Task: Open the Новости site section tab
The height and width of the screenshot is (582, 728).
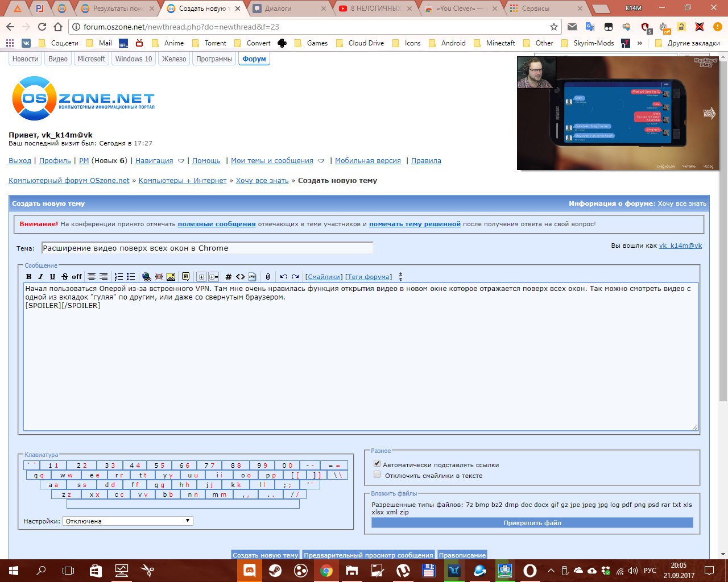Action: point(25,59)
